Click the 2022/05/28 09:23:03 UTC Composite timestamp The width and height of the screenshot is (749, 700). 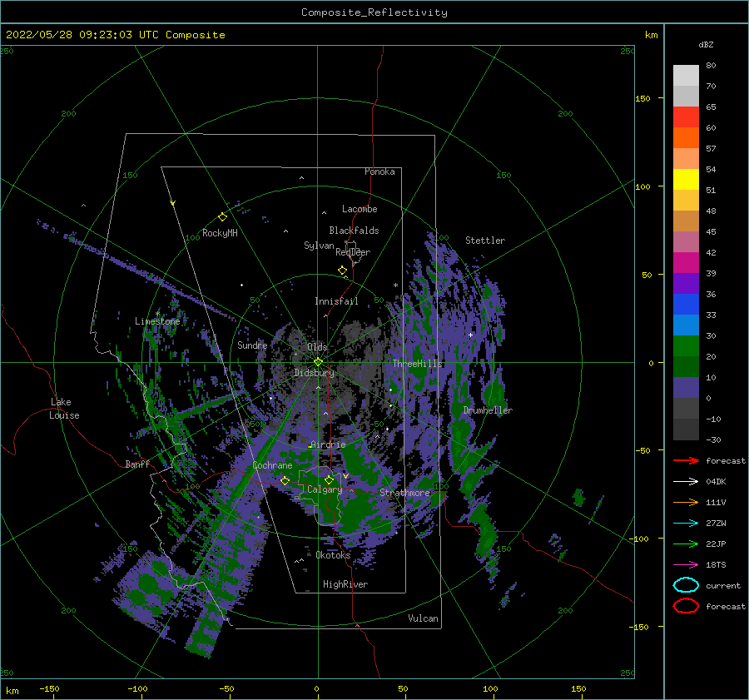click(x=116, y=35)
